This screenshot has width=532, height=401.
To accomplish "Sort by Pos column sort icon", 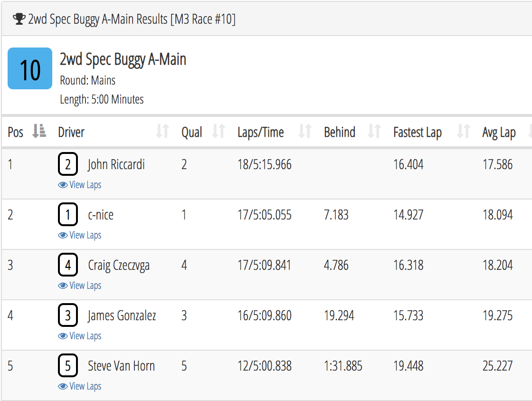I will click(39, 131).
